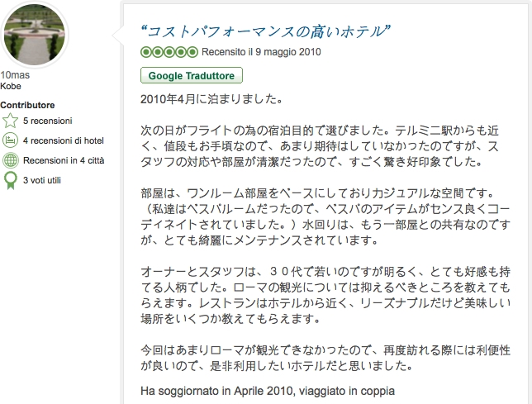The height and width of the screenshot is (404, 532).
Task: Click the hotel bed icon in contributor stats
Action: pyautogui.click(x=11, y=140)
